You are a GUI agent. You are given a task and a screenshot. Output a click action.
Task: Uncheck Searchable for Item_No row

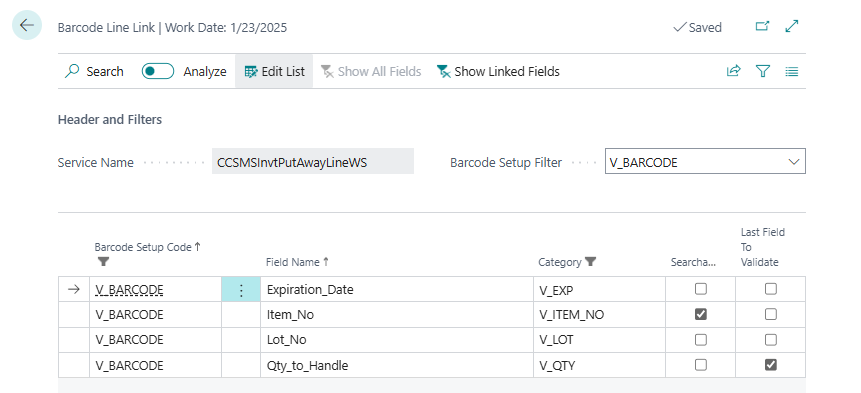click(x=701, y=314)
